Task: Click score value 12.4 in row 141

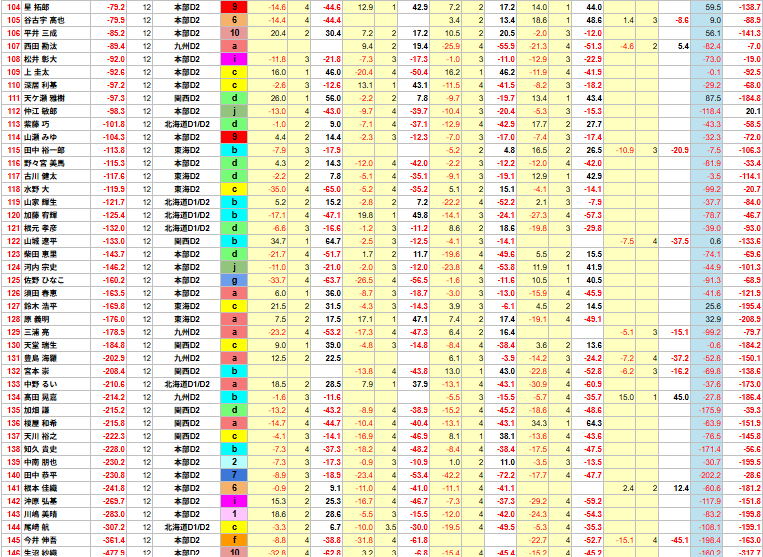Action: click(x=681, y=487)
